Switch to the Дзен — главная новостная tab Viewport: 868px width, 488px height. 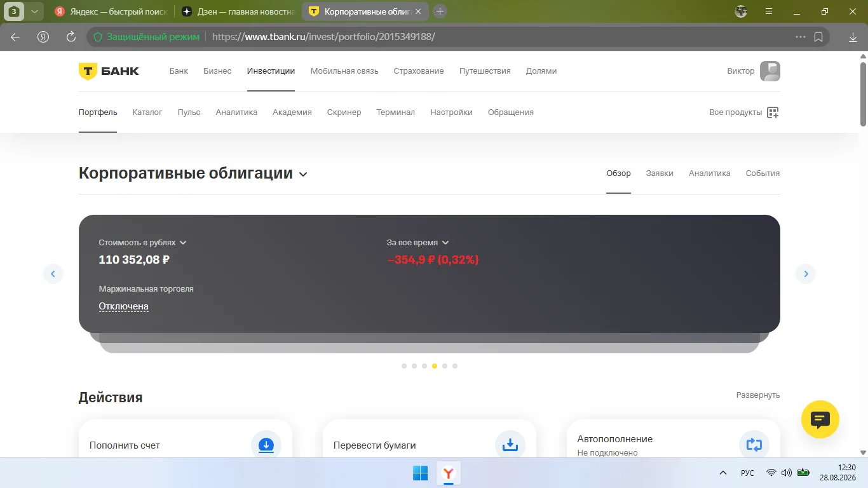pos(238,11)
